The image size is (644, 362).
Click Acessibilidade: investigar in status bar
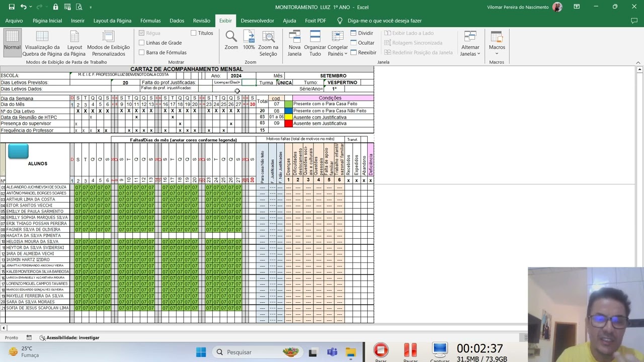pos(69,338)
